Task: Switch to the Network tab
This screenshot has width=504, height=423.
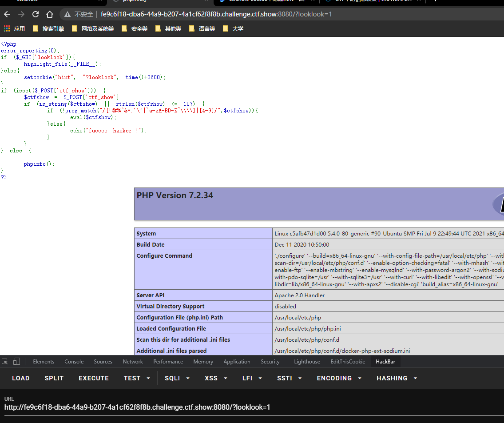Action: [133, 362]
